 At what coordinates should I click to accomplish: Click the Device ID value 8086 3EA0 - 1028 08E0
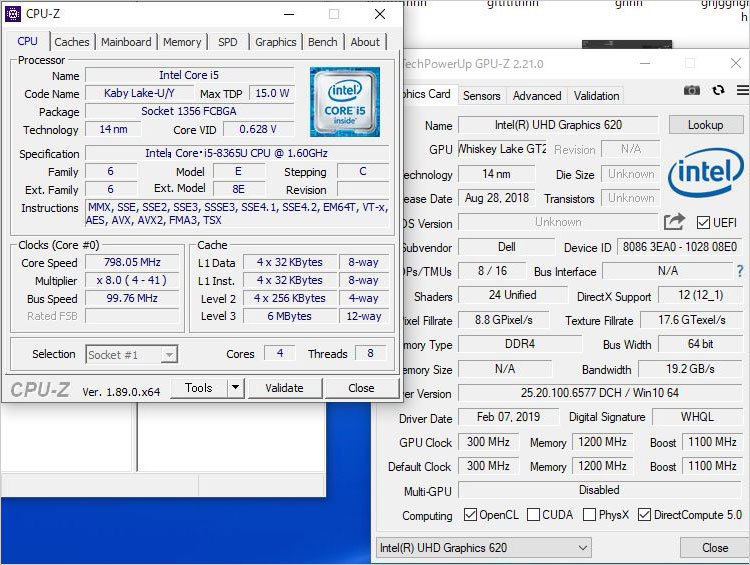click(680, 247)
